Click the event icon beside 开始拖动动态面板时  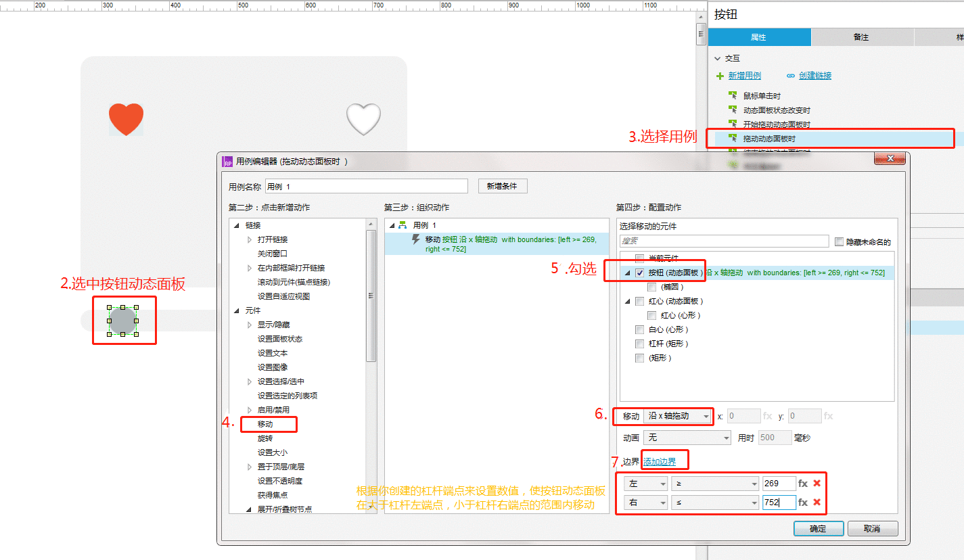(x=732, y=124)
